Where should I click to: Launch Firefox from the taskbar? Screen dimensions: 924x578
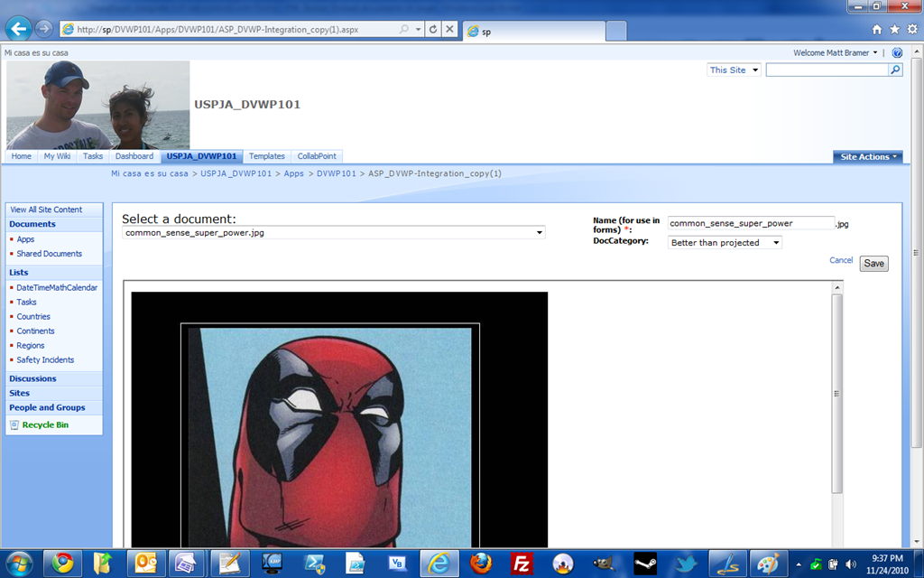coord(481,564)
